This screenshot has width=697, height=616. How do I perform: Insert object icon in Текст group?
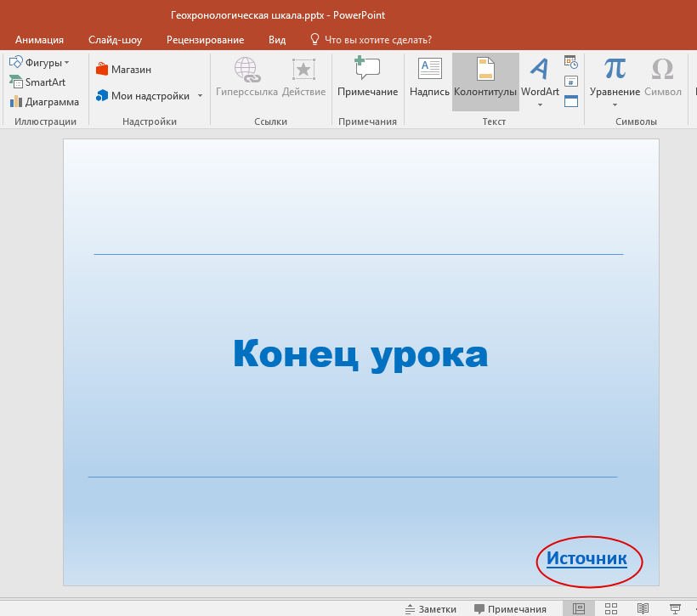570,101
